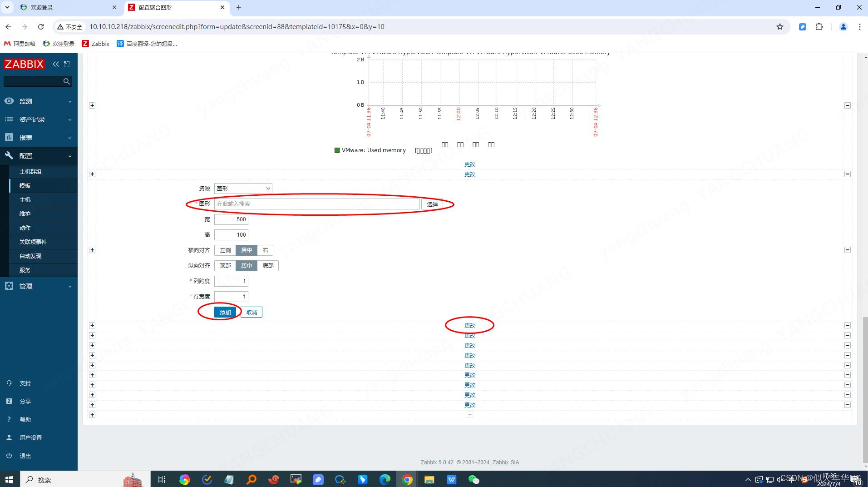Set vertical alignment to 顶部
The height and width of the screenshot is (487, 868).
225,266
